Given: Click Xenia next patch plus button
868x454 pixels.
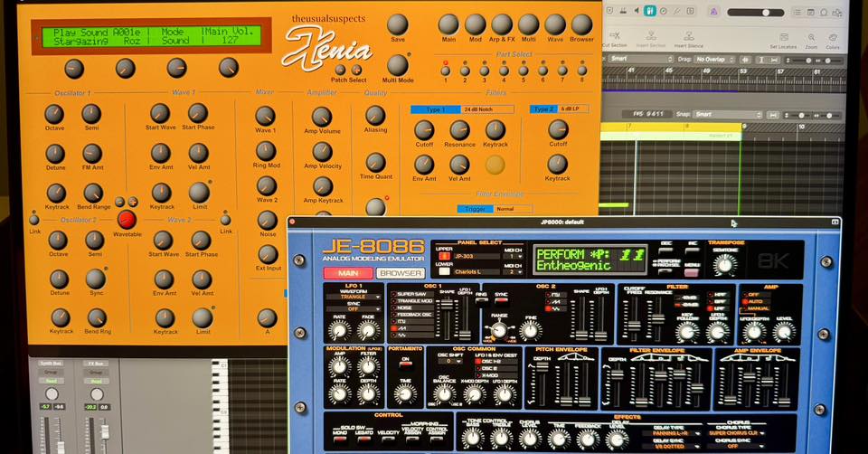Looking at the screenshot, I should [356, 70].
